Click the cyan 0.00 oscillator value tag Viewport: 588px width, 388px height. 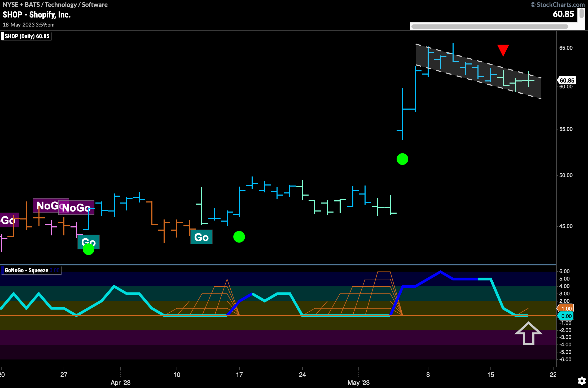click(x=566, y=316)
